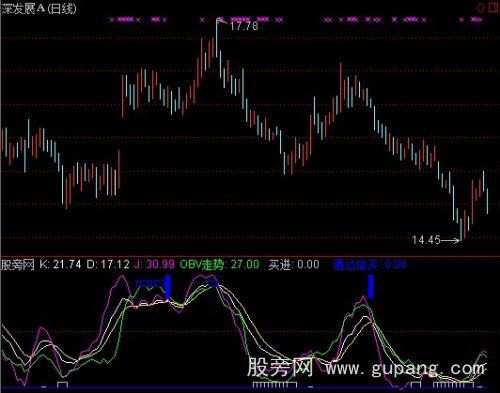Select the 深发展A (日线) chart title
Screen dimensions: 500x393
[x=39, y=9]
